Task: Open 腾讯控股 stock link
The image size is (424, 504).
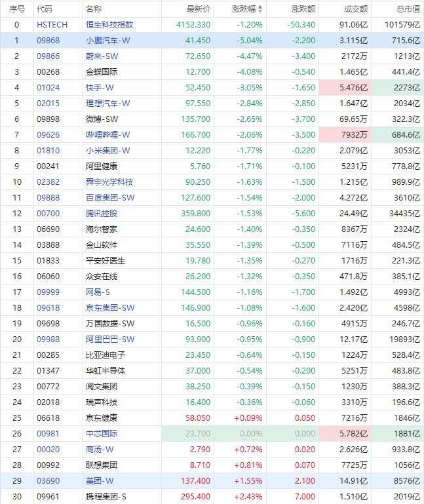Action: (x=102, y=214)
